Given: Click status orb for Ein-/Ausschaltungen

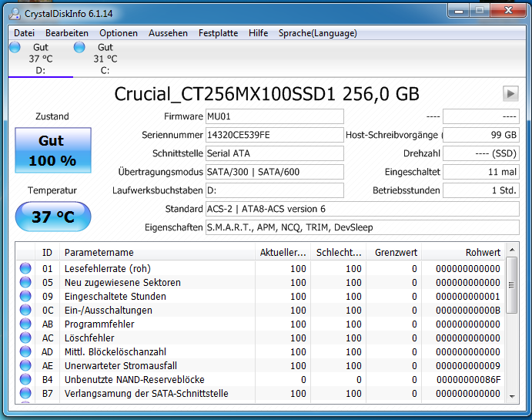Looking at the screenshot, I should [25, 310].
